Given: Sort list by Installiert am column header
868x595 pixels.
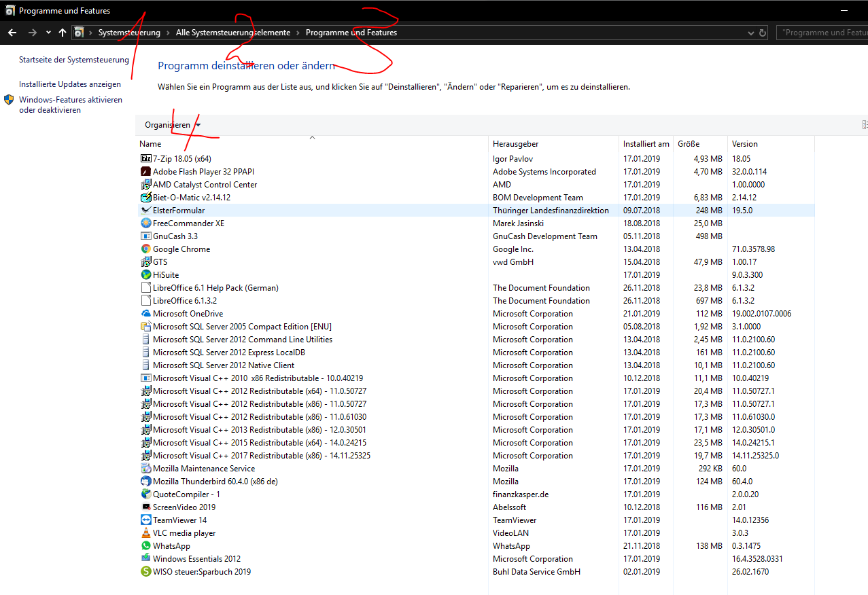Looking at the screenshot, I should (646, 144).
